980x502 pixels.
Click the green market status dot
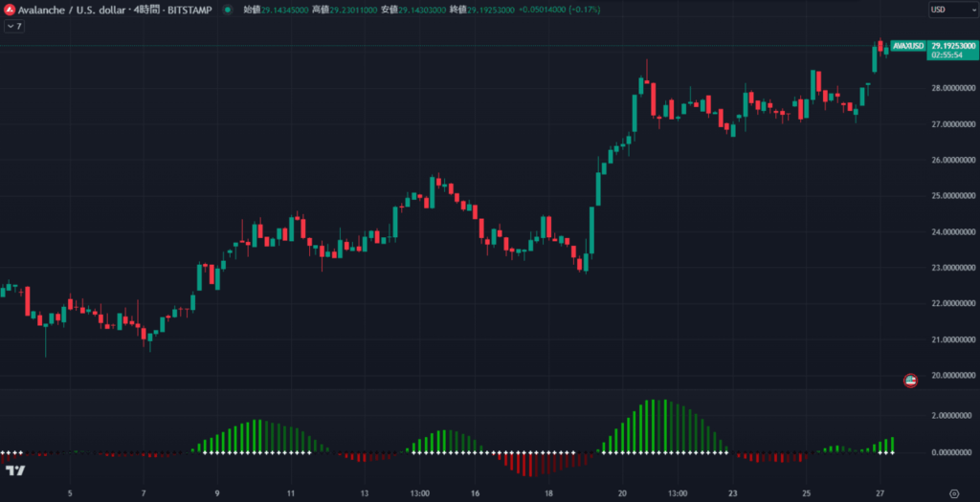tap(228, 10)
